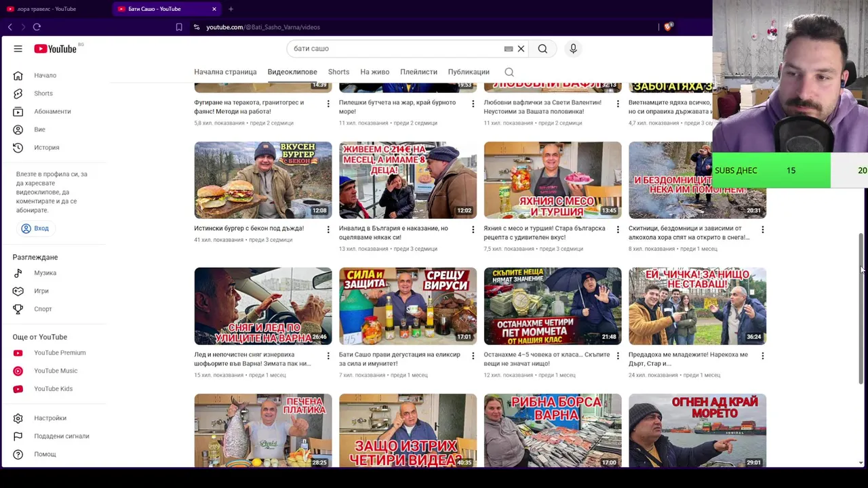This screenshot has width=868, height=488.
Task: Click the browser reload button
Action: coord(37,27)
